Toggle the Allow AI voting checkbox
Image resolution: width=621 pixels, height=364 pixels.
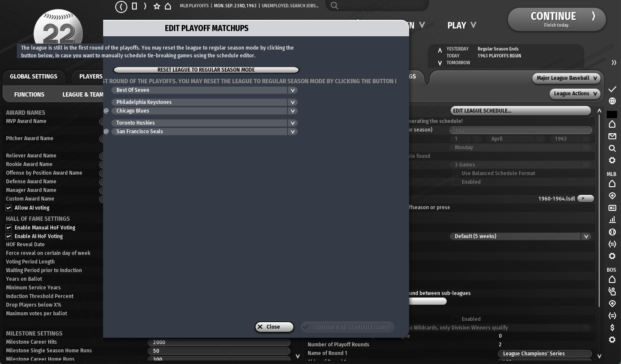click(9, 208)
